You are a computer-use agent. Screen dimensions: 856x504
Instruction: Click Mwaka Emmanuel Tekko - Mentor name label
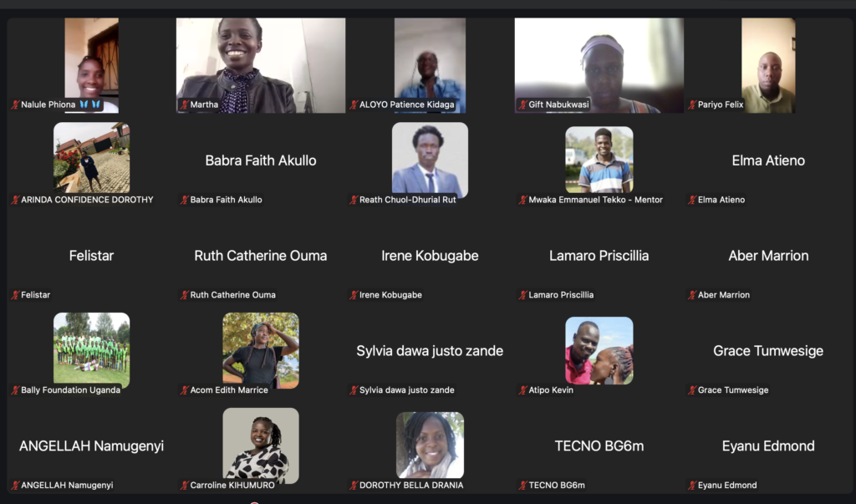pos(595,200)
